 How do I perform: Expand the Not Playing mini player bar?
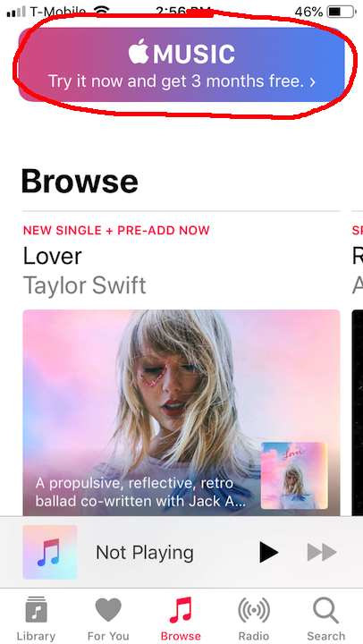click(181, 553)
